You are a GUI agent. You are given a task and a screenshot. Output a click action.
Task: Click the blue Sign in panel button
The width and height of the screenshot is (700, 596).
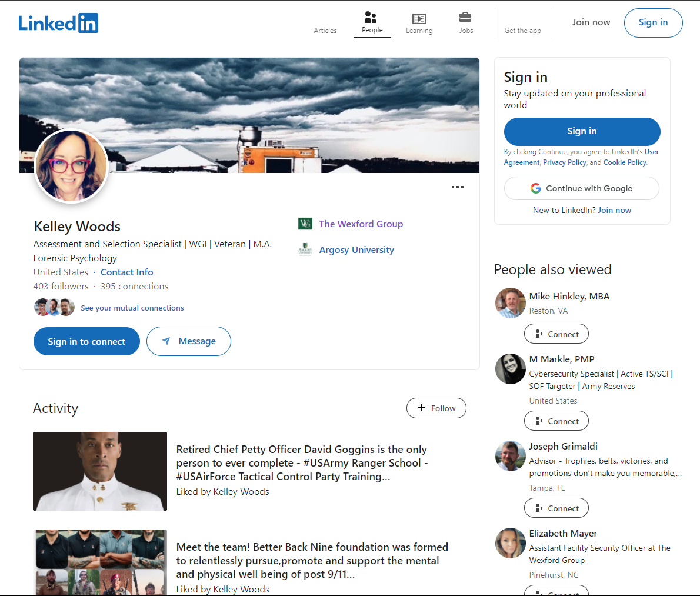pyautogui.click(x=582, y=131)
